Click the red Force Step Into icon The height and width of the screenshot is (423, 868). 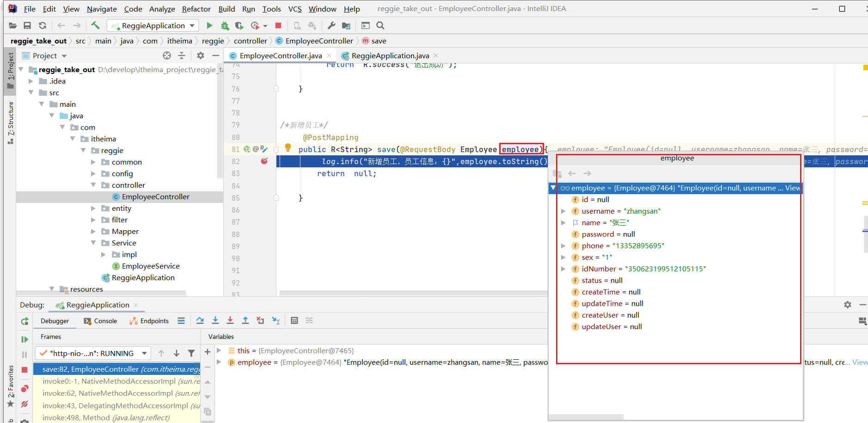tap(230, 320)
